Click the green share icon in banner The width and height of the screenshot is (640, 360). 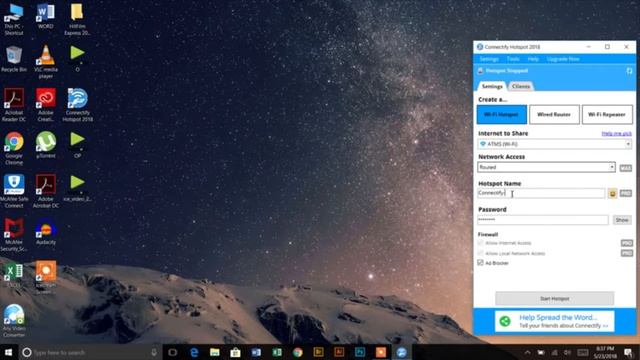505,321
